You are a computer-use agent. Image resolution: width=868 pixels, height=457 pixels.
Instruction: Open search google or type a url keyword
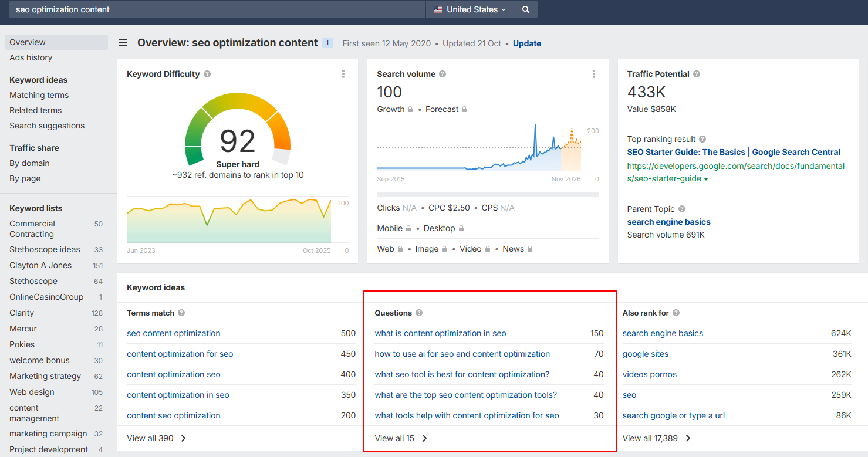pyautogui.click(x=674, y=415)
